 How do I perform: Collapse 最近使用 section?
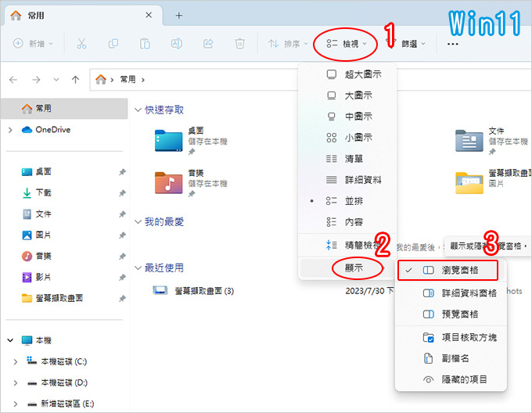click(x=138, y=268)
